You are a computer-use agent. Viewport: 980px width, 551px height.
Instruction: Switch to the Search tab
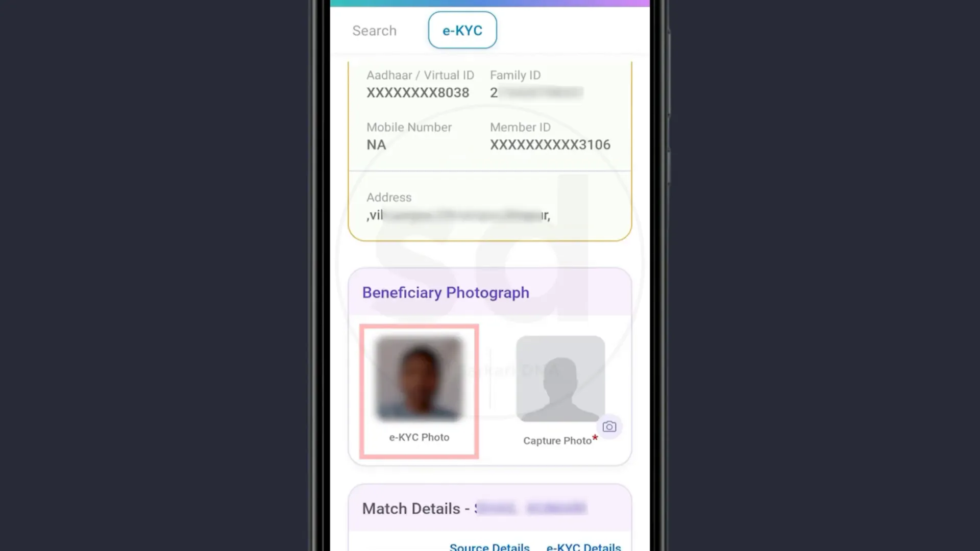click(x=374, y=30)
